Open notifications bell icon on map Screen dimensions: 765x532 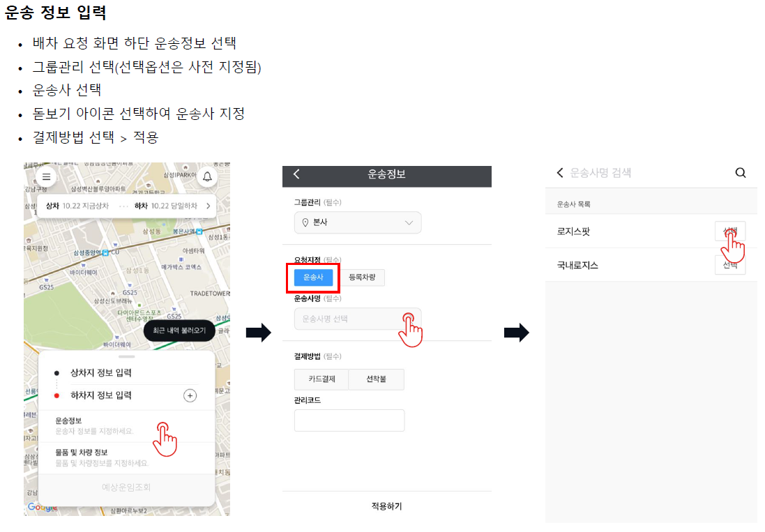click(x=207, y=176)
